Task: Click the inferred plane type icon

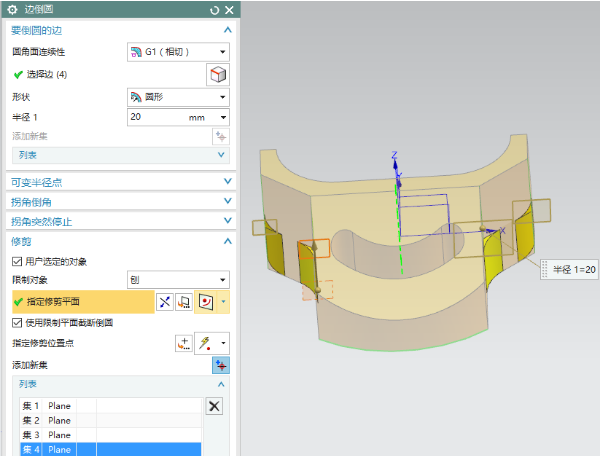Action: point(206,301)
